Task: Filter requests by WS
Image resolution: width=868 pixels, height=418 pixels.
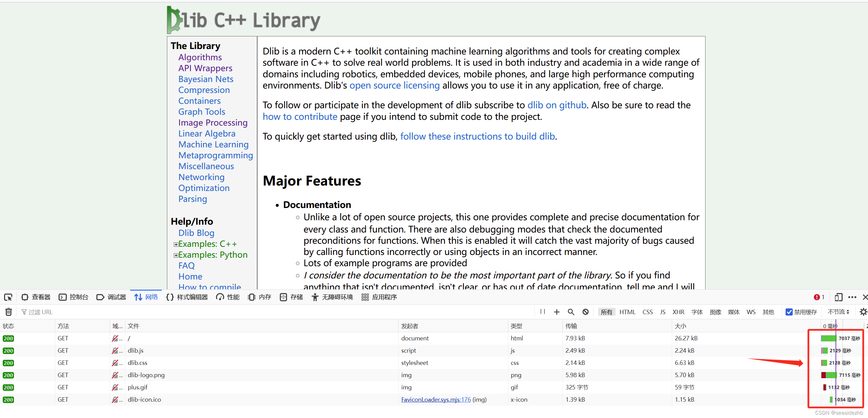Action: pyautogui.click(x=751, y=312)
